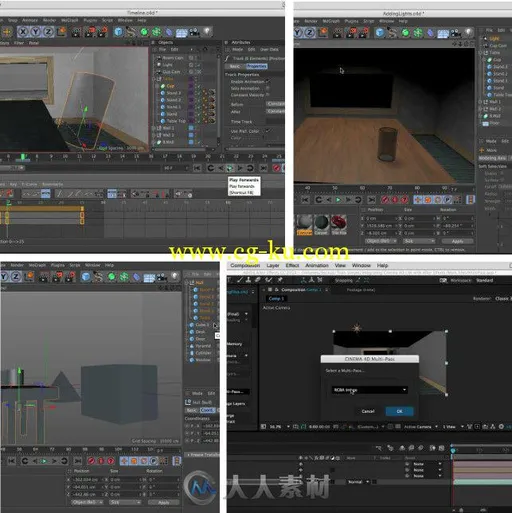Select Table Top in Timeline.c4d Objects list
This screenshot has height=513, width=512.
(x=176, y=121)
